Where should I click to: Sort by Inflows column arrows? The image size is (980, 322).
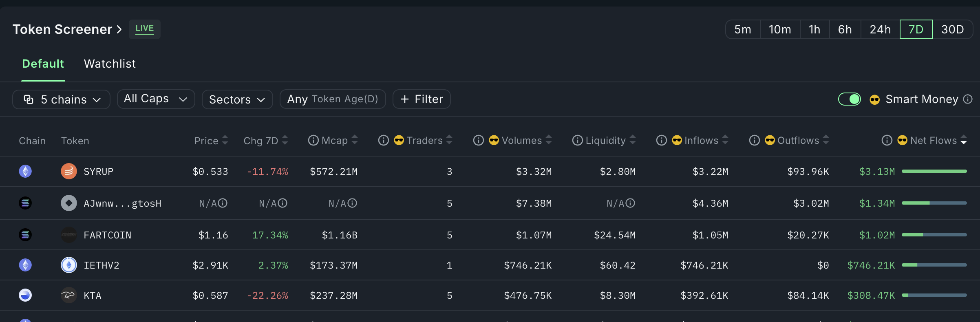click(725, 140)
